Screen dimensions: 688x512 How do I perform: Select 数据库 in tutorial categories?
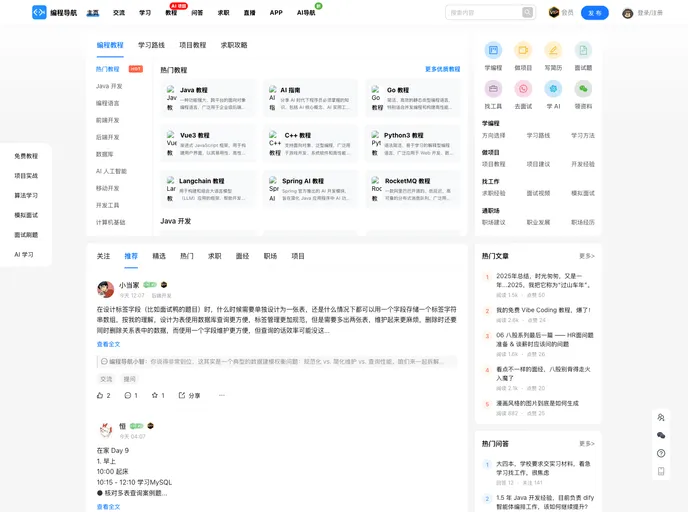pos(104,154)
